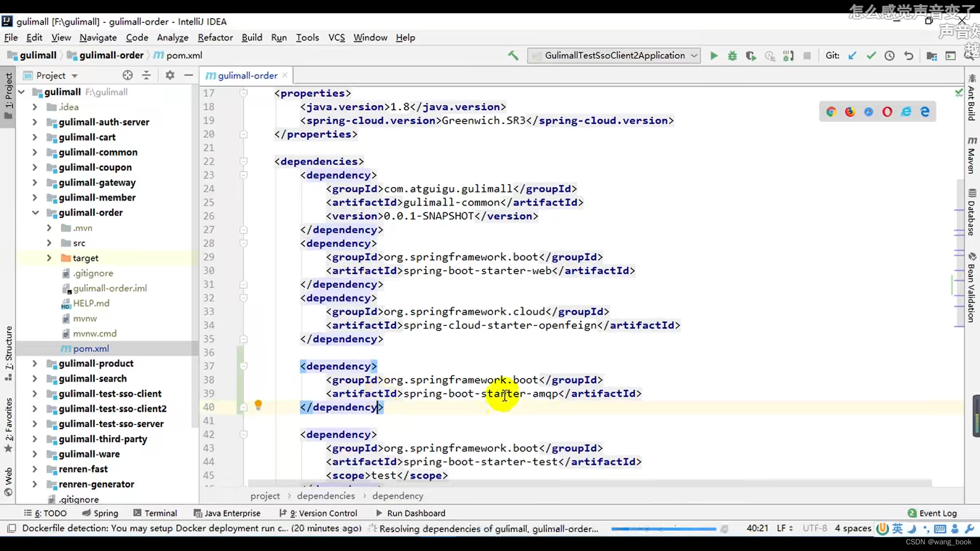Image resolution: width=980 pixels, height=551 pixels.
Task: Open the Refactor menu
Action: (x=215, y=38)
